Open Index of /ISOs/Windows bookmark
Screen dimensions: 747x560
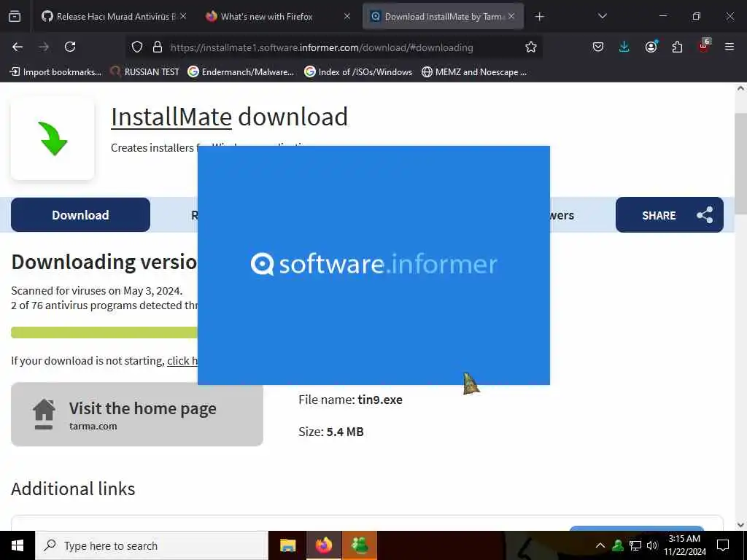click(358, 72)
